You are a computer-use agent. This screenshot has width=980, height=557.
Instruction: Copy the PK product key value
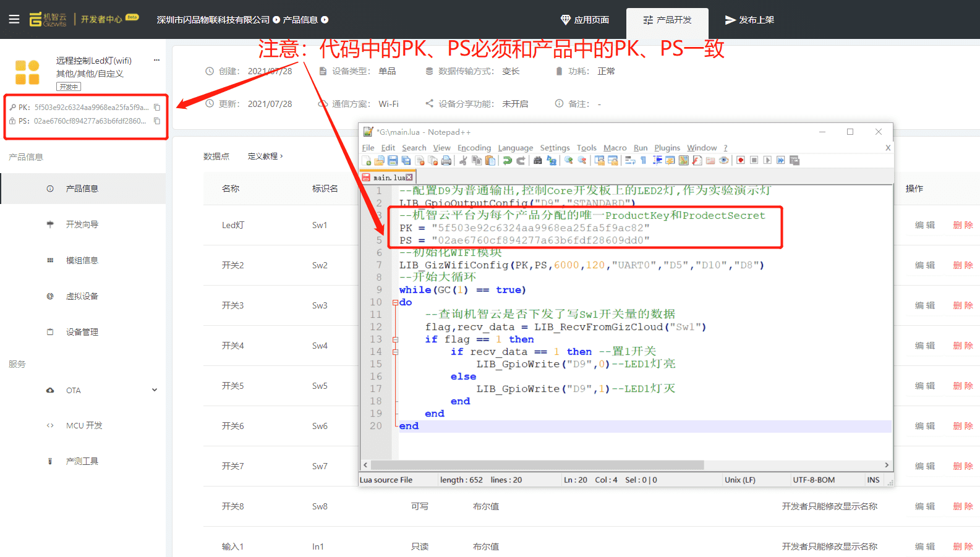157,107
